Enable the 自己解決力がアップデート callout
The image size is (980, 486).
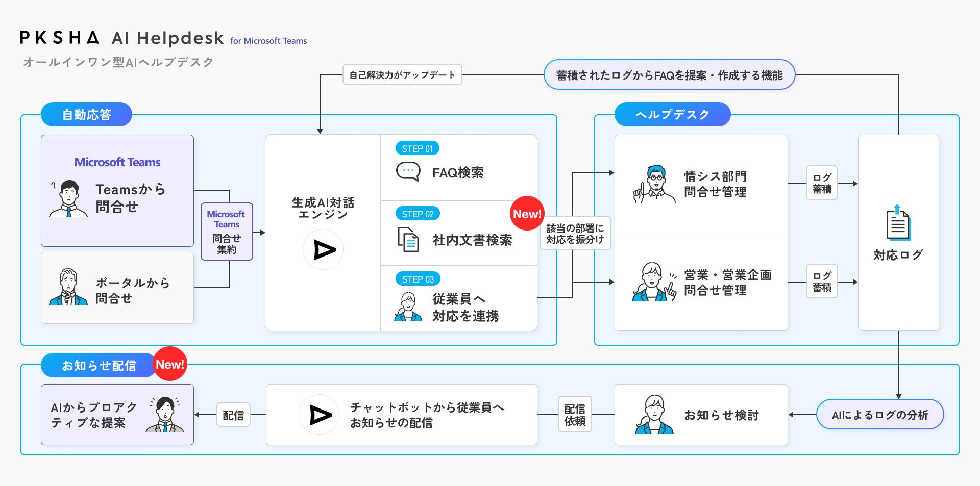click(x=402, y=74)
